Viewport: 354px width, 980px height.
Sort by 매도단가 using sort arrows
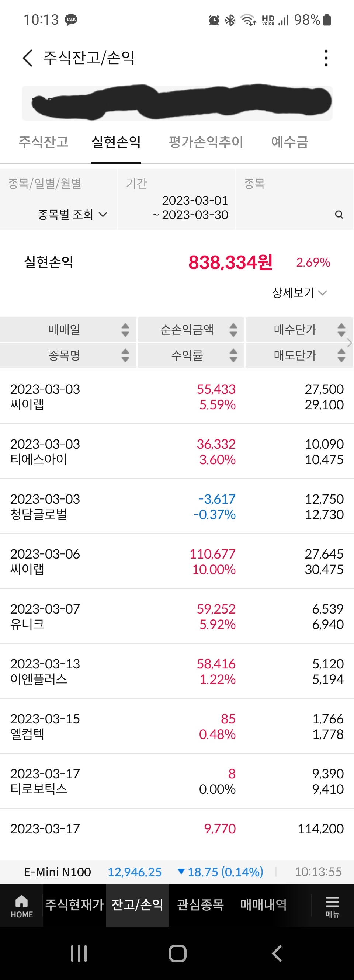point(341,355)
